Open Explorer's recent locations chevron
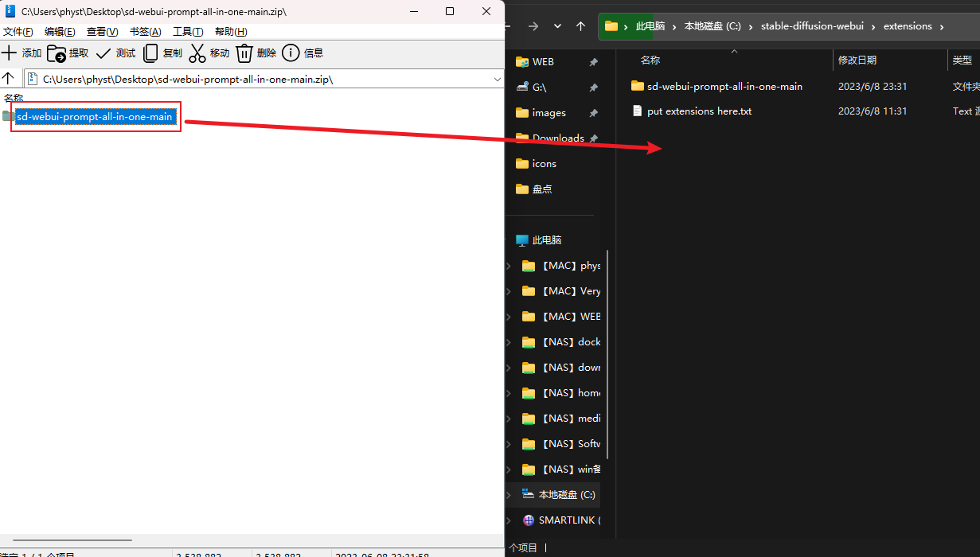980x557 pixels. [557, 26]
